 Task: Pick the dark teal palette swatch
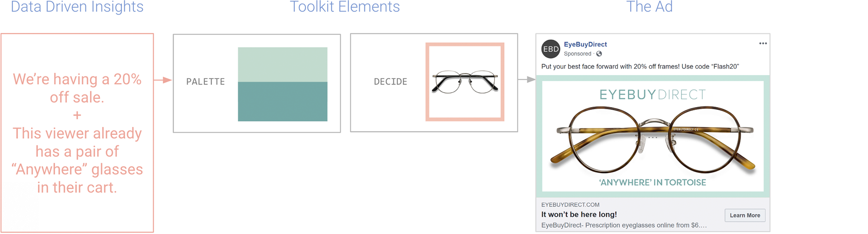pos(283,102)
